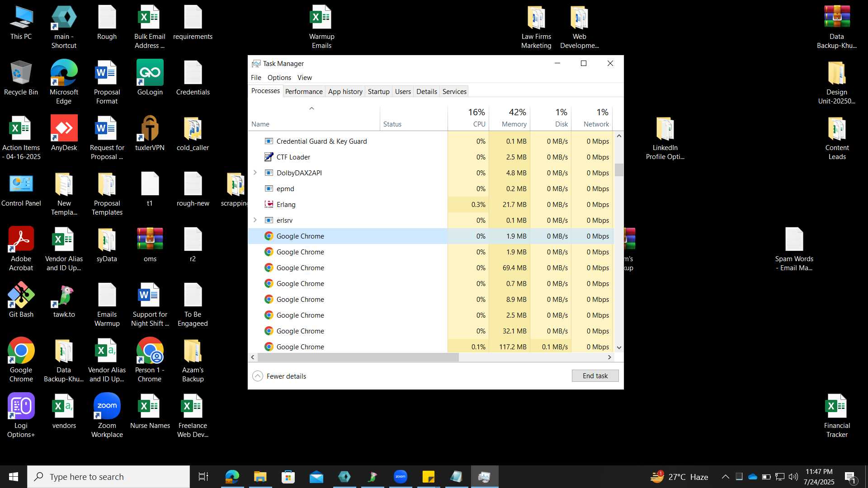Select the Data Backup-Khu WinRAR archive top right

pyautogui.click(x=836, y=27)
